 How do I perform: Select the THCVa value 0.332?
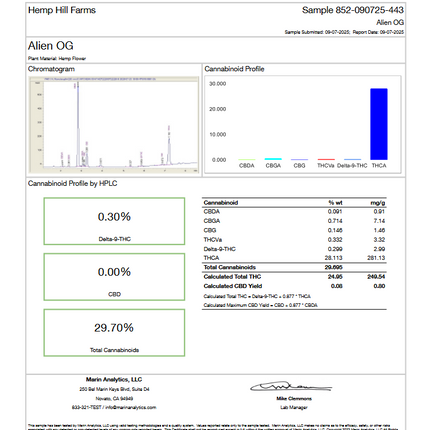(335, 240)
